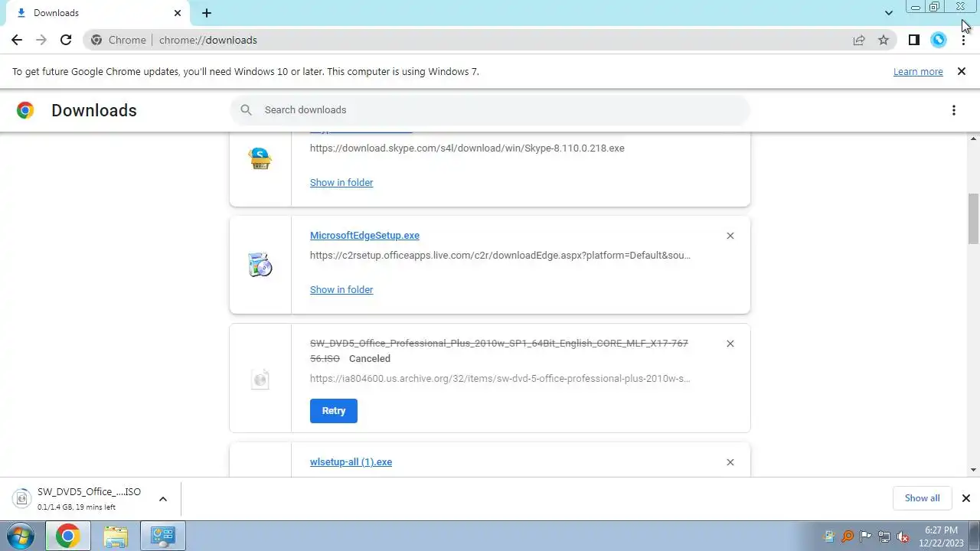Click the Action Center flag icon

tap(866, 536)
